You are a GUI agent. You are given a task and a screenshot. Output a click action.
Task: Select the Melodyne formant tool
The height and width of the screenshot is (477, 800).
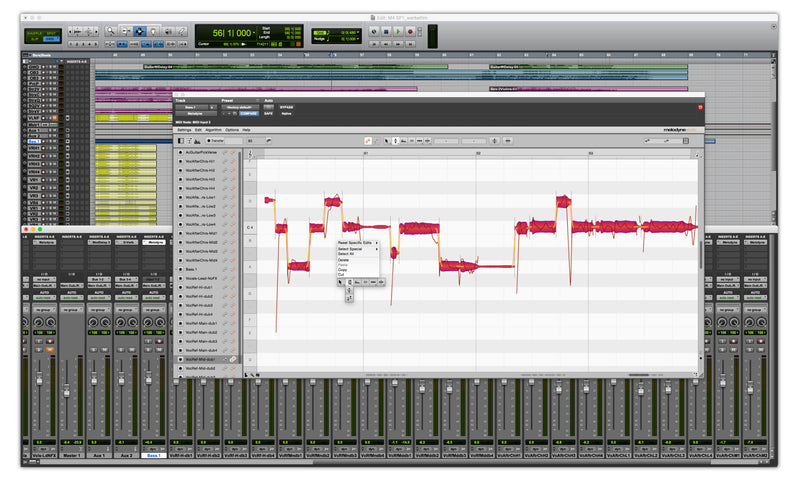pyautogui.click(x=403, y=140)
